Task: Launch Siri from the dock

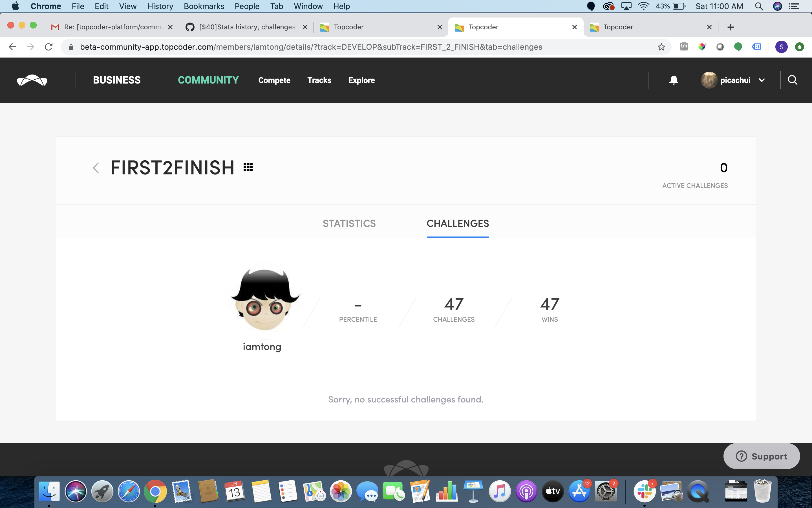Action: coord(76,491)
